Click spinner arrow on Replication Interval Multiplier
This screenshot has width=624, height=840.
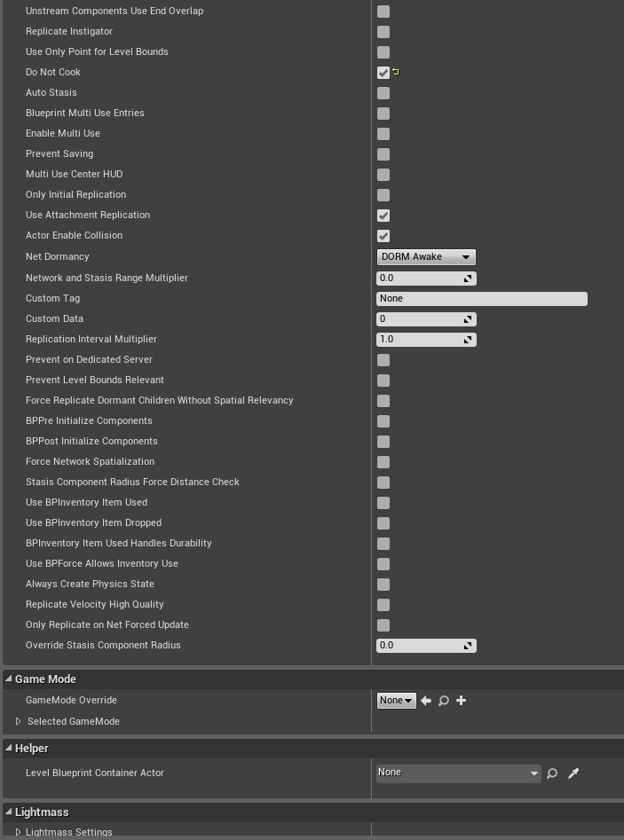468,340
